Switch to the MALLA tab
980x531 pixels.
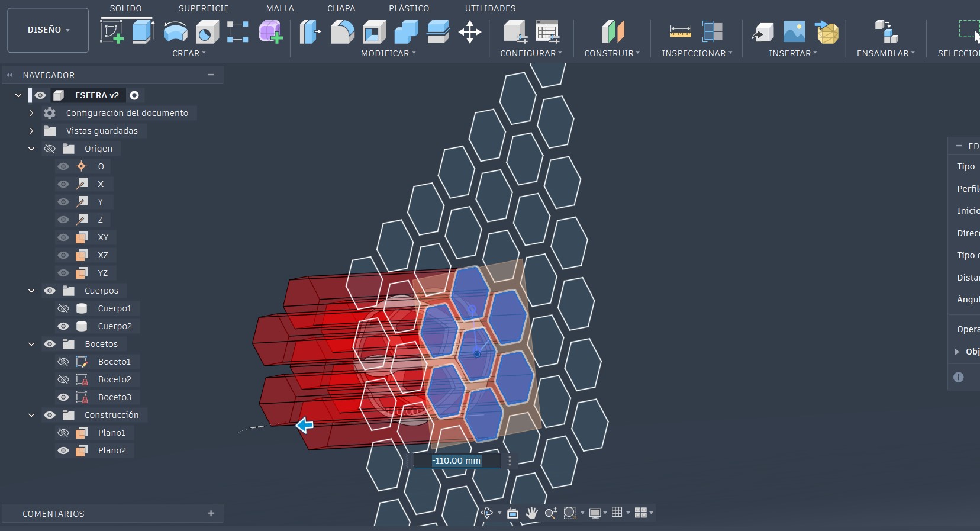[280, 8]
